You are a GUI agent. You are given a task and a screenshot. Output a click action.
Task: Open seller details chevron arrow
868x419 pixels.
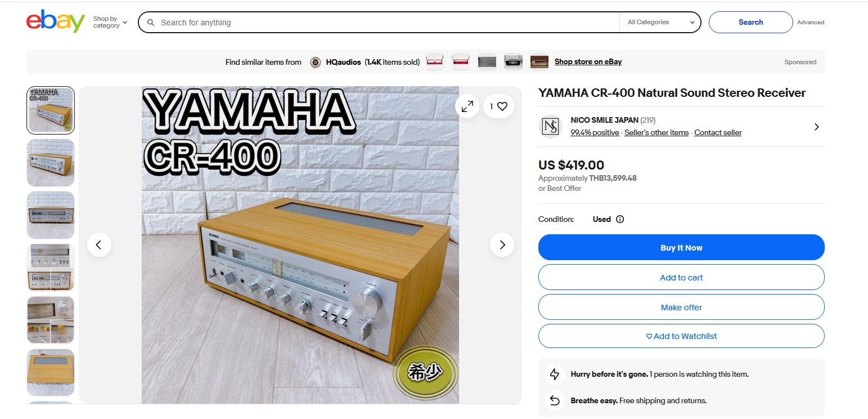[x=816, y=127]
